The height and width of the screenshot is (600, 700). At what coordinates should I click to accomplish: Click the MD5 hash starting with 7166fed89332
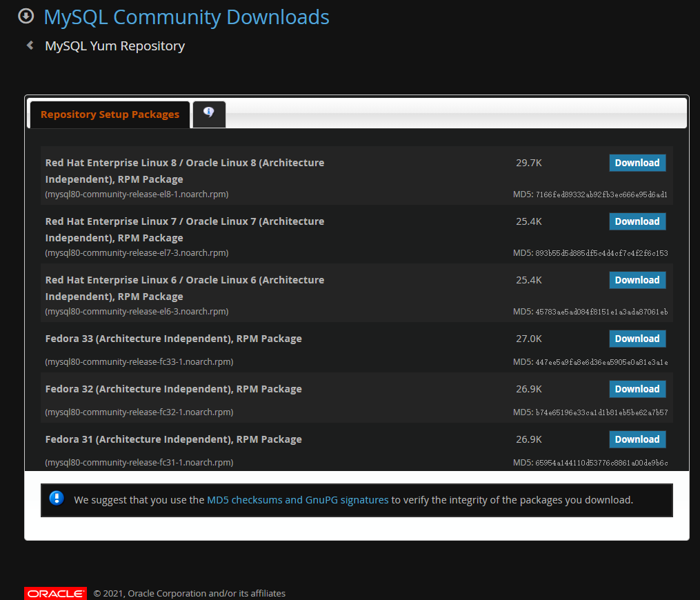(x=601, y=194)
